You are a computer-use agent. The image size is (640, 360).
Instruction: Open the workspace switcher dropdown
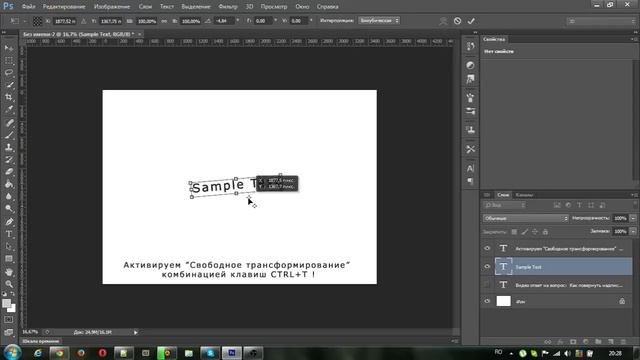click(600, 21)
